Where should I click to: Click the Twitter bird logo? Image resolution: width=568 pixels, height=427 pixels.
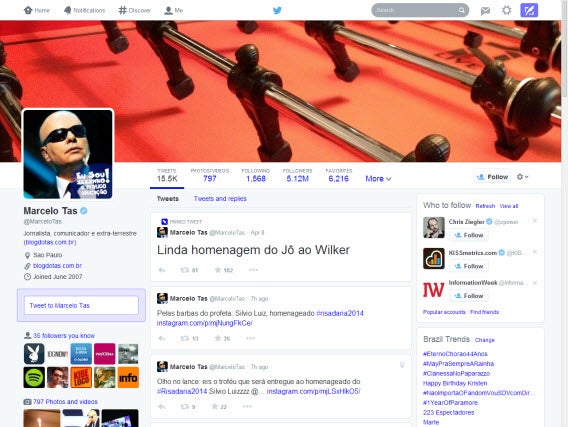(x=277, y=10)
